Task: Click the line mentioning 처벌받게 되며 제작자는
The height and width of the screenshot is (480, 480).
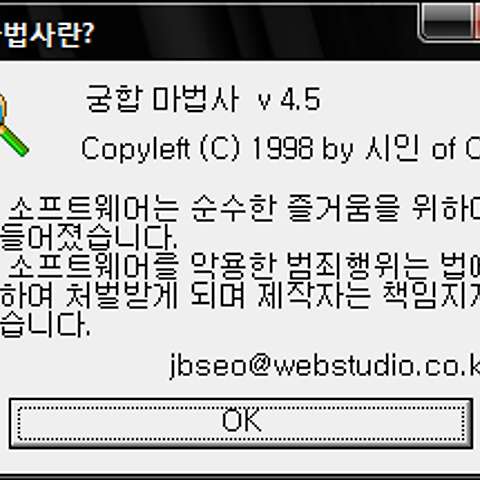Action: click(x=240, y=295)
